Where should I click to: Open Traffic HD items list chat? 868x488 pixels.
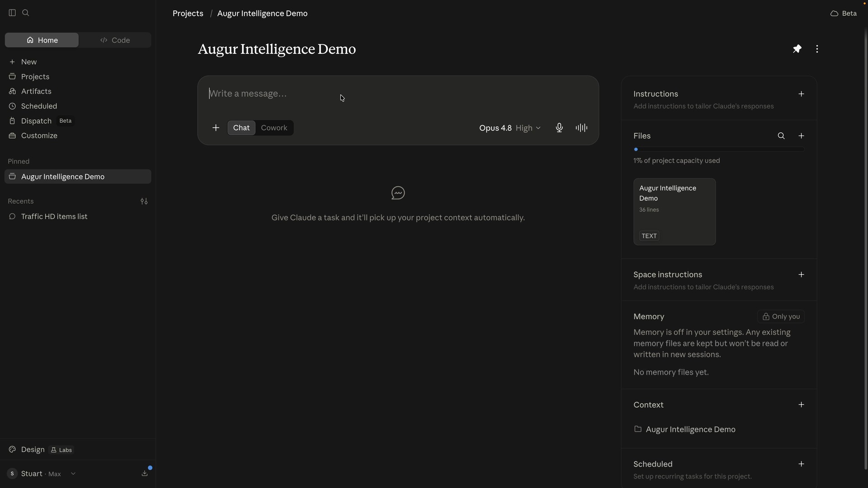78,216
